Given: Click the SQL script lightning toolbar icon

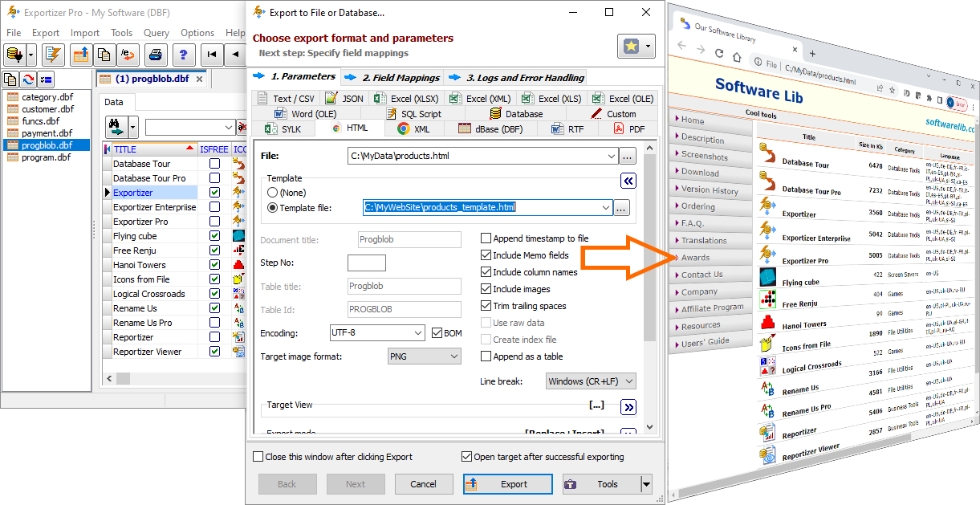Looking at the screenshot, I should (x=54, y=55).
